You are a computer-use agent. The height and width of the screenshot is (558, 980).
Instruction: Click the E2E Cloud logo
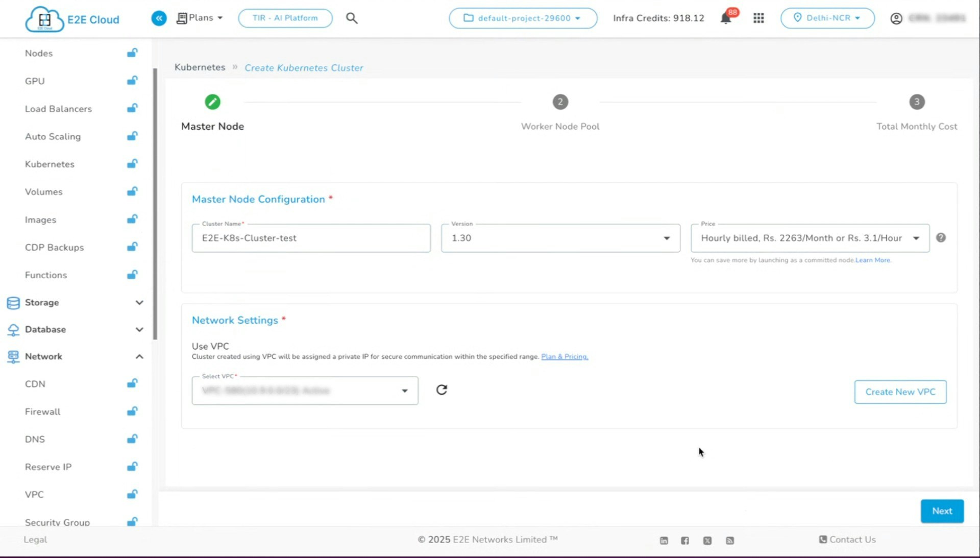(x=72, y=19)
